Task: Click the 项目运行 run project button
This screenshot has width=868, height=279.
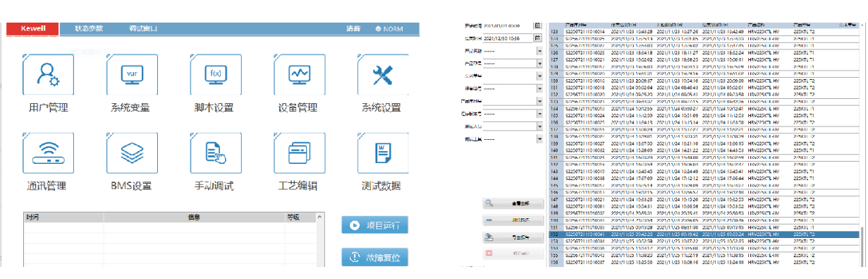Action: pos(374,225)
